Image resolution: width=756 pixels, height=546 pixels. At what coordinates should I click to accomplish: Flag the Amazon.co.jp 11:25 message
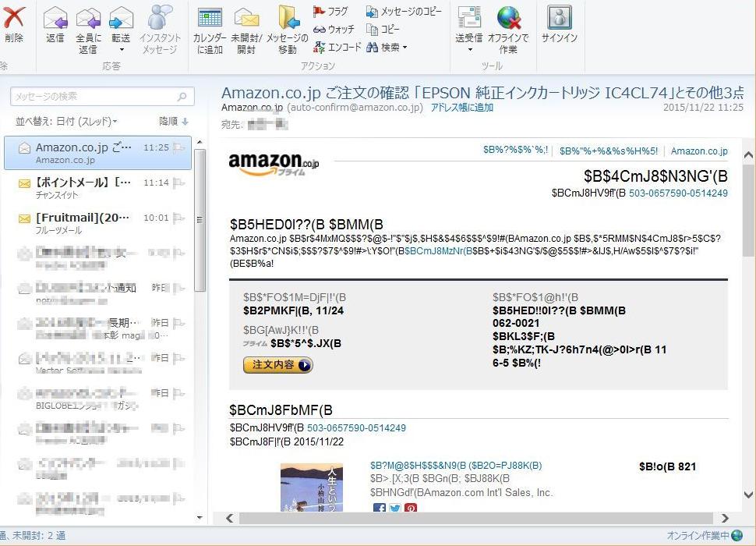point(179,147)
